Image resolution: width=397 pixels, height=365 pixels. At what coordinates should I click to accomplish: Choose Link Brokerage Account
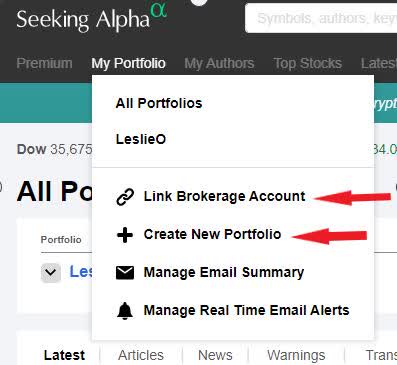tap(224, 196)
